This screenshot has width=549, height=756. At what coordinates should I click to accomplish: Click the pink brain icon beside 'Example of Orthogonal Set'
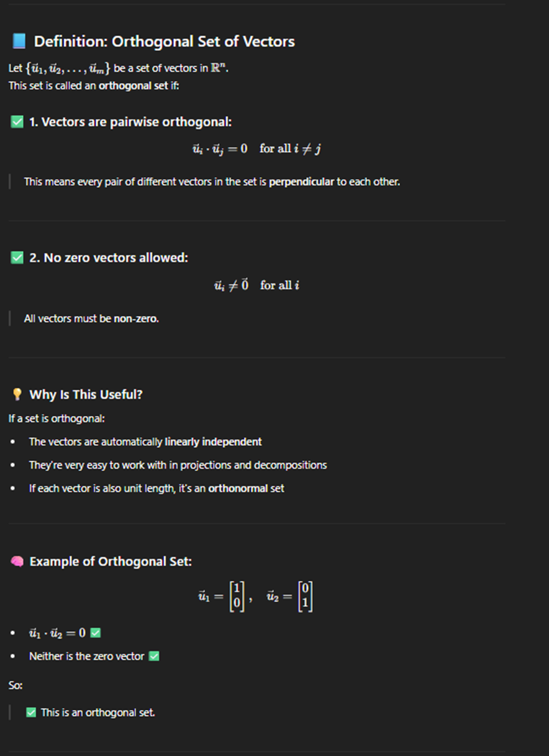[x=17, y=562]
